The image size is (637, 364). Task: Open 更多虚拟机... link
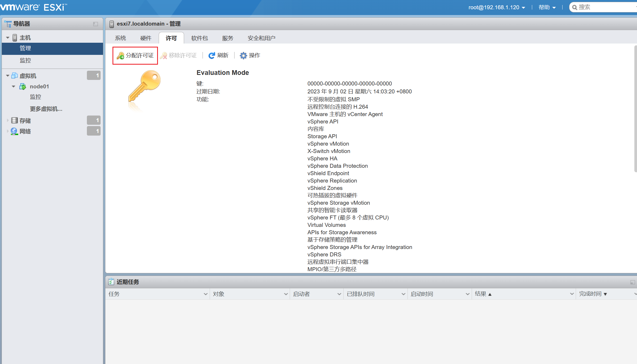46,109
